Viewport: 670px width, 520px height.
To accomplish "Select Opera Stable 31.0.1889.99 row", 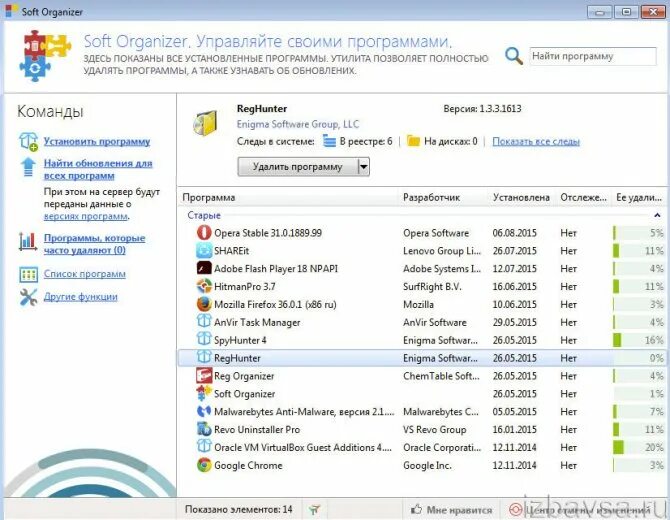I will [x=422, y=233].
